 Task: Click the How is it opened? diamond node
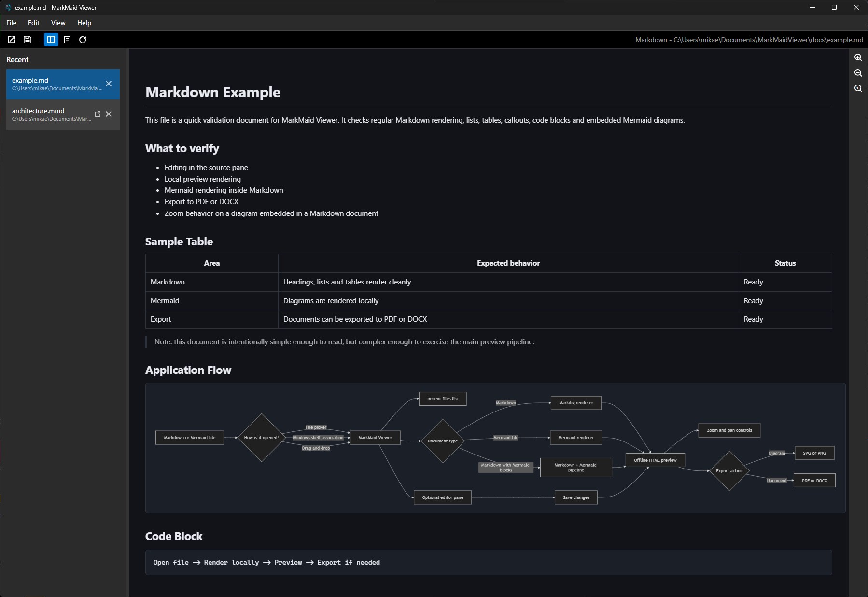point(262,438)
